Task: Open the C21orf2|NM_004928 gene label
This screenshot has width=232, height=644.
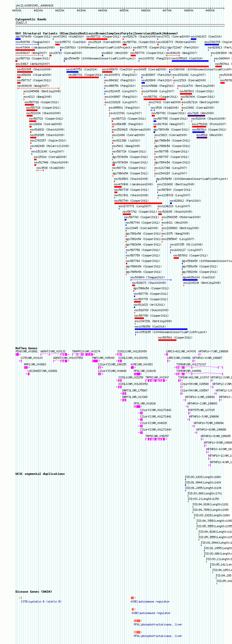Action: (x=153, y=423)
